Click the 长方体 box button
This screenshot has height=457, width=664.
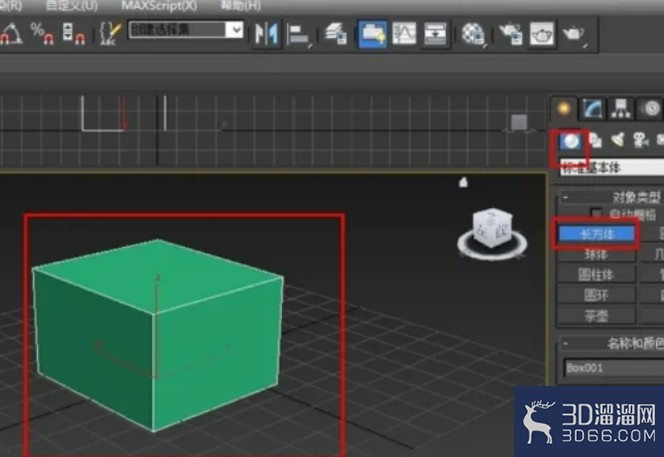[x=596, y=234]
